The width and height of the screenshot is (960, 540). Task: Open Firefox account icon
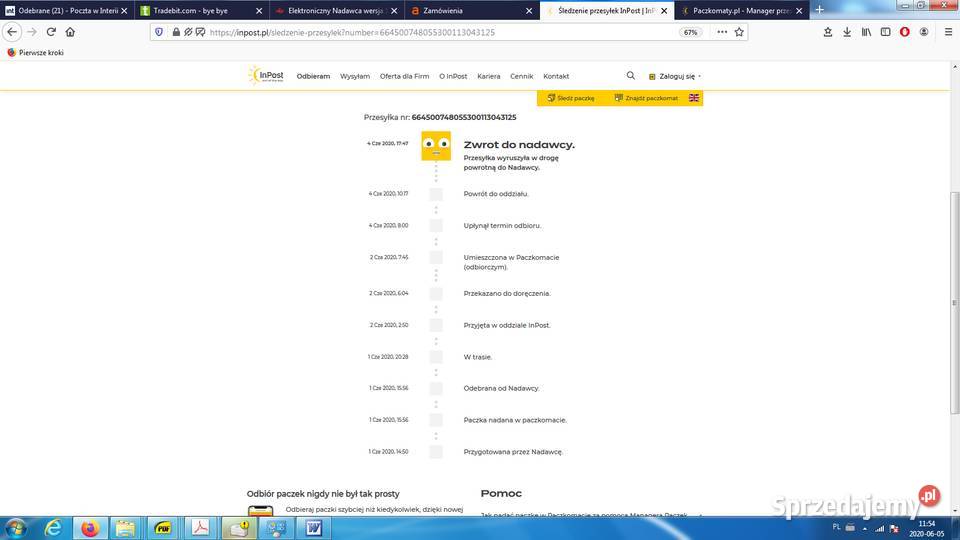[x=924, y=32]
